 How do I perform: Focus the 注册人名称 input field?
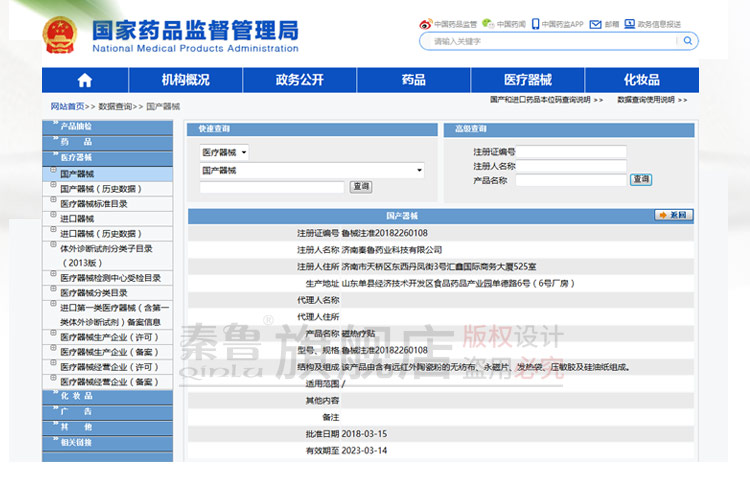click(571, 166)
